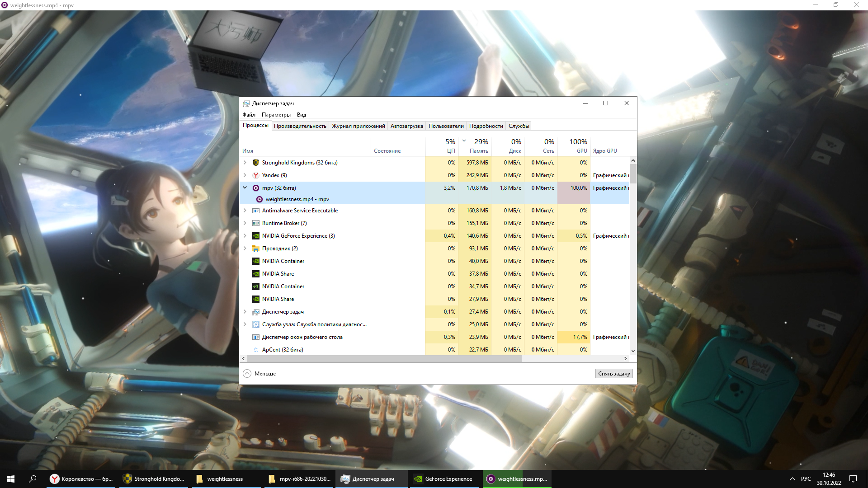Viewport: 868px width, 488px height.
Task: Click taskbar search magnifier icon
Action: coord(33,479)
